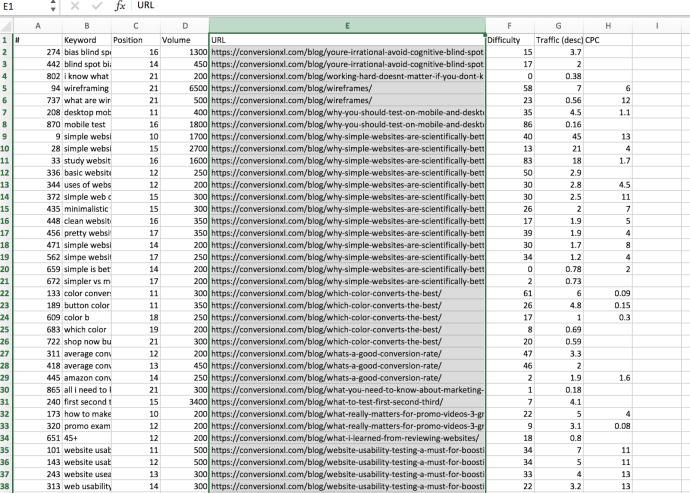Image resolution: width=690 pixels, height=493 pixels.
Task: Click which-color-converts-the-best URL in row 22
Action: coord(347,293)
